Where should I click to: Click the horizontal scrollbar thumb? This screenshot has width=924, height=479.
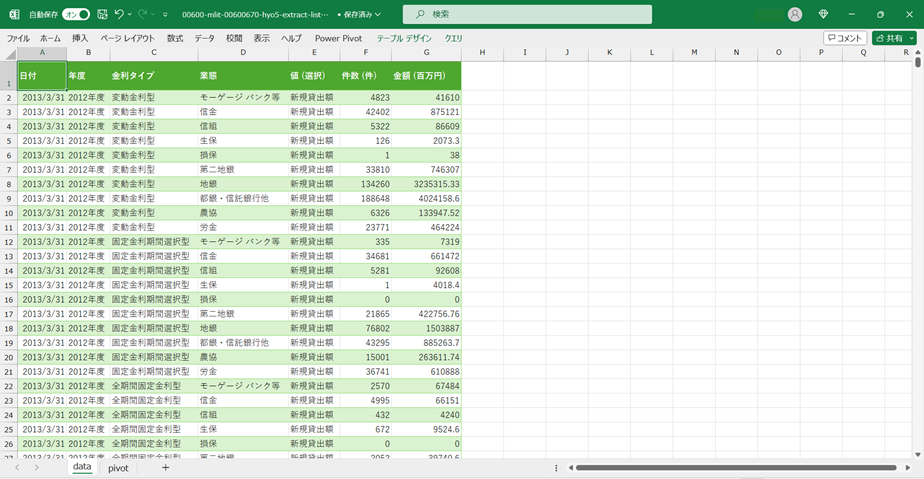coord(735,467)
